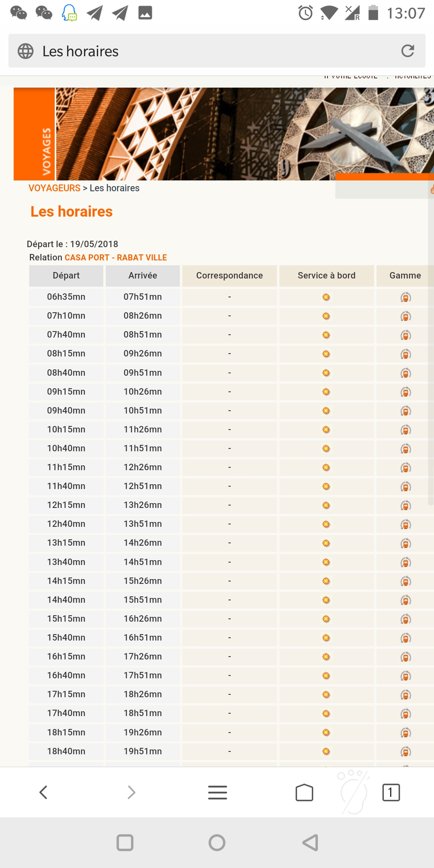This screenshot has width=434, height=868.
Task: Tap the Gamme column header
Action: pos(405,276)
